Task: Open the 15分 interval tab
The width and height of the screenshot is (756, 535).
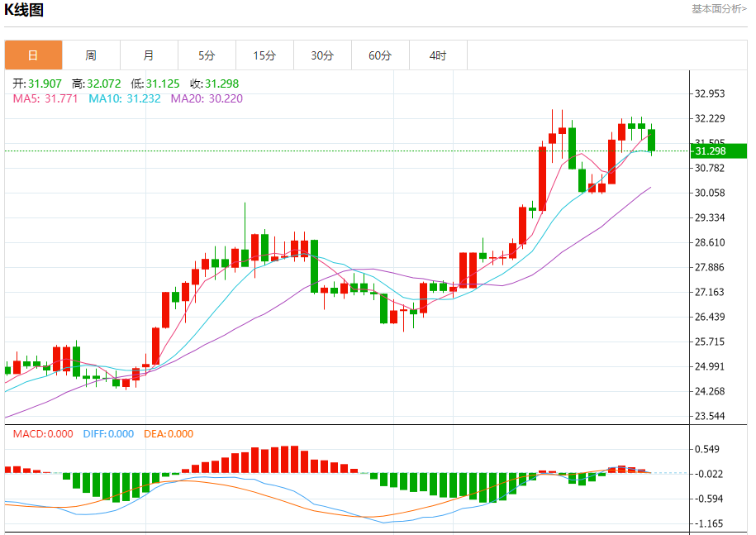Action: point(264,55)
